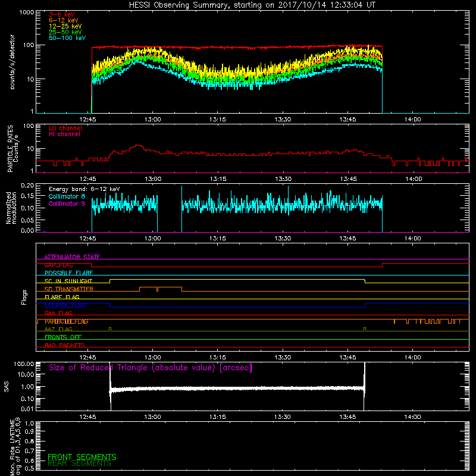Click the 1000 tick on counts panel
This screenshot has height=476, width=476.
click(27, 12)
